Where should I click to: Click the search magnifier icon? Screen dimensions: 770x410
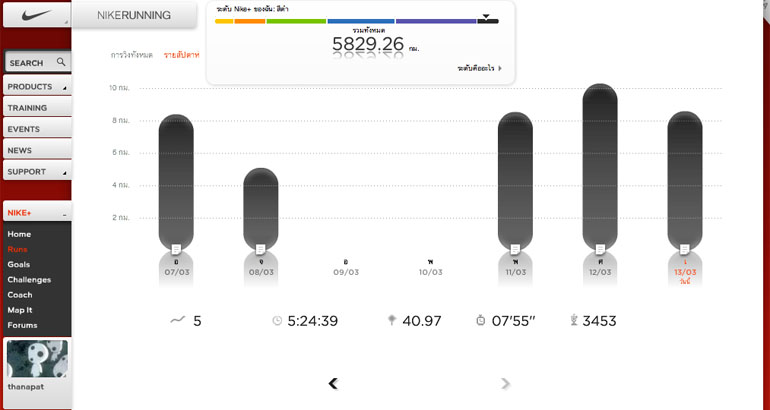point(61,62)
